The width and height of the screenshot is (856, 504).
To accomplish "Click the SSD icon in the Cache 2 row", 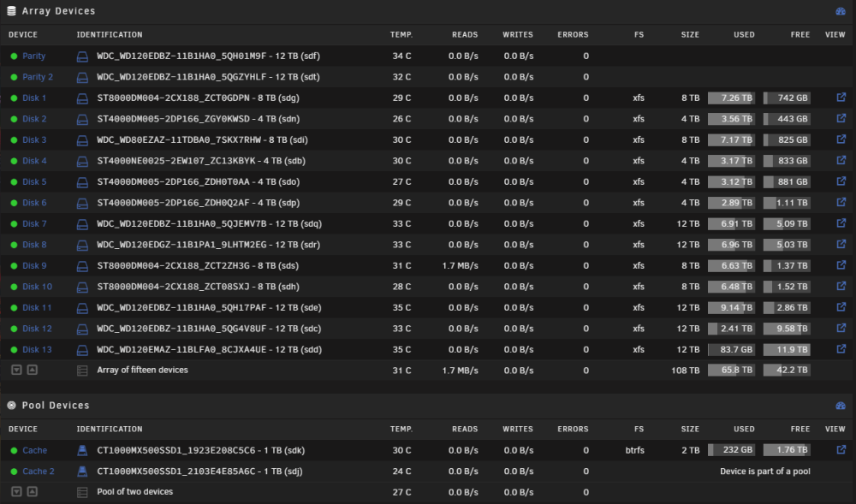I will [82, 471].
